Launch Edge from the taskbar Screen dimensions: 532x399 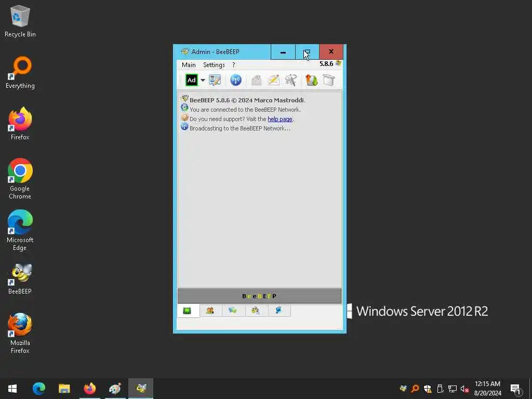tap(38, 389)
